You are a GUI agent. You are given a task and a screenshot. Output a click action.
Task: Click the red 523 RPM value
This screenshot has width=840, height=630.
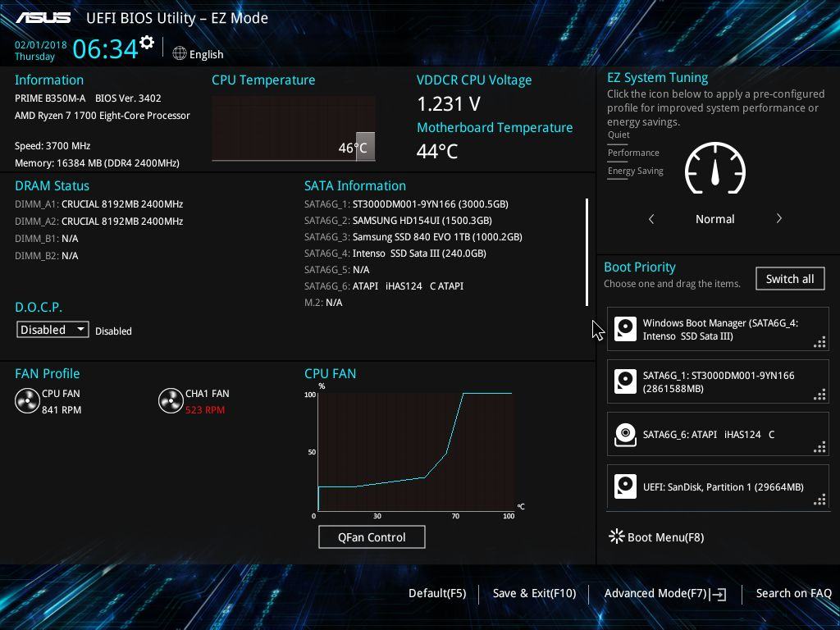(205, 410)
